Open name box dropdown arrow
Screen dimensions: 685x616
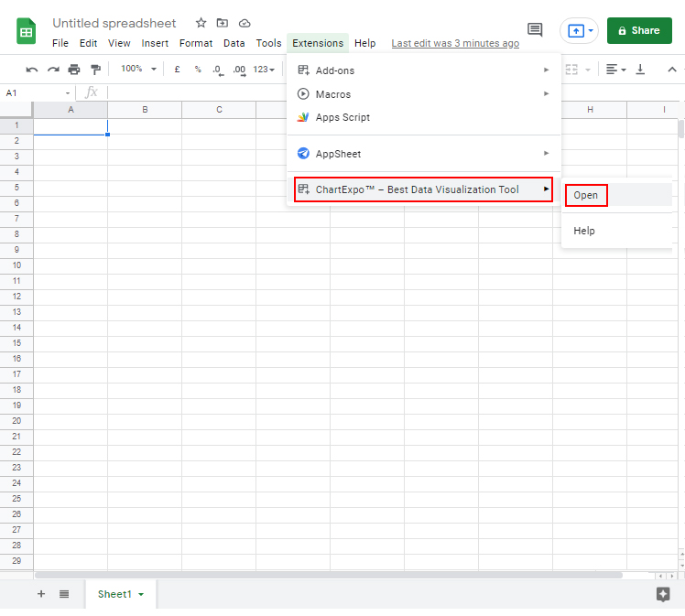(67, 93)
